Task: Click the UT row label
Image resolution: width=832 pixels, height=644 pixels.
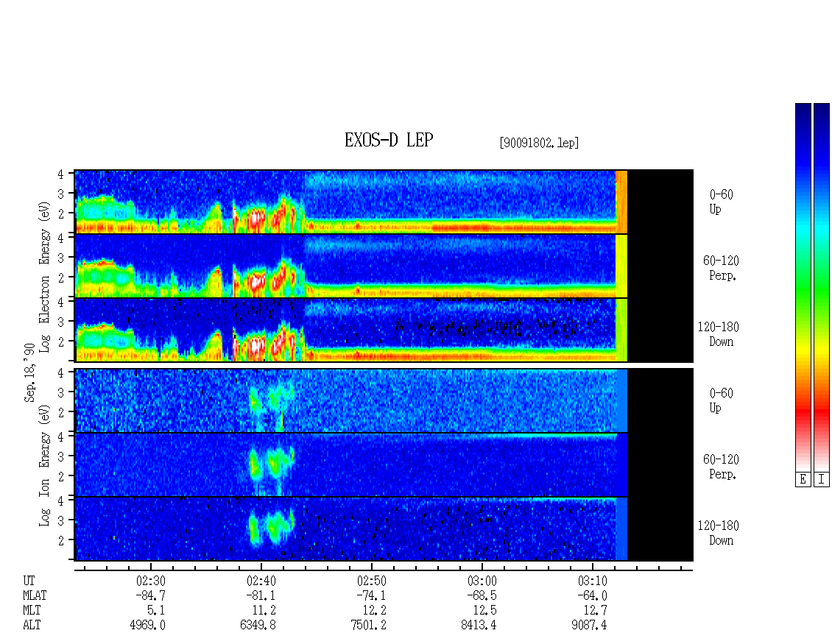Action: click(x=29, y=581)
